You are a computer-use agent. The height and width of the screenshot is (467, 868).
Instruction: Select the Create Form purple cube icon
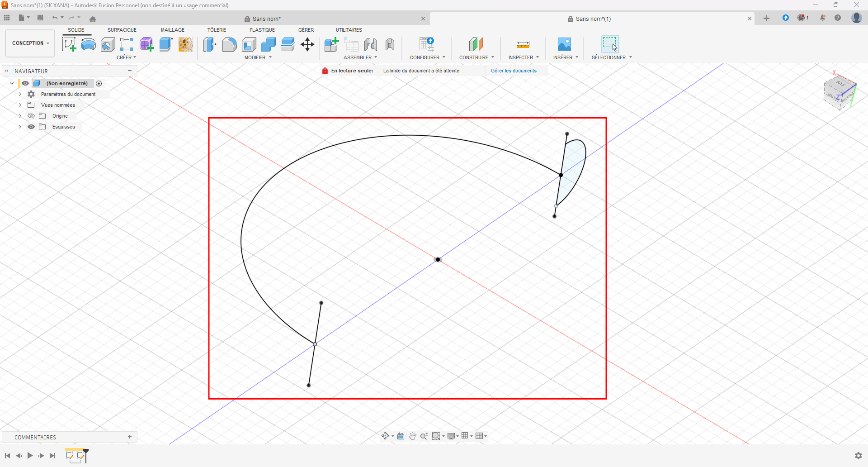[x=146, y=44]
